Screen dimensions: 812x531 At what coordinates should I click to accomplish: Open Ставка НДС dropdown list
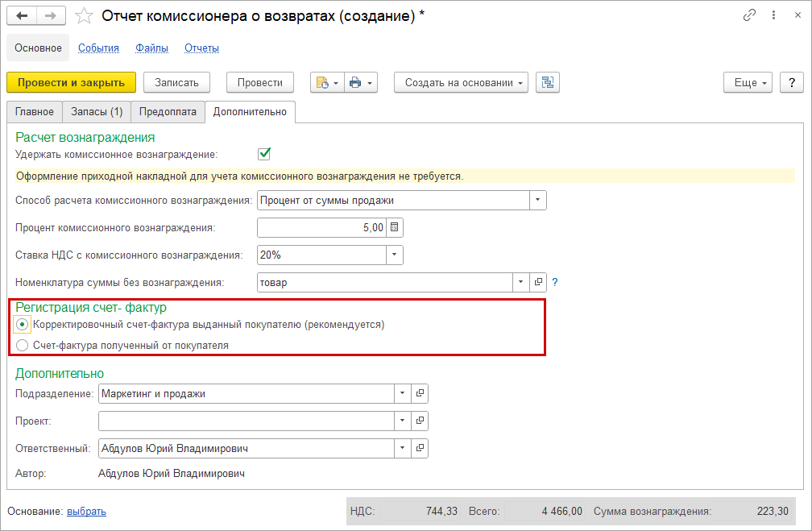[x=394, y=255]
